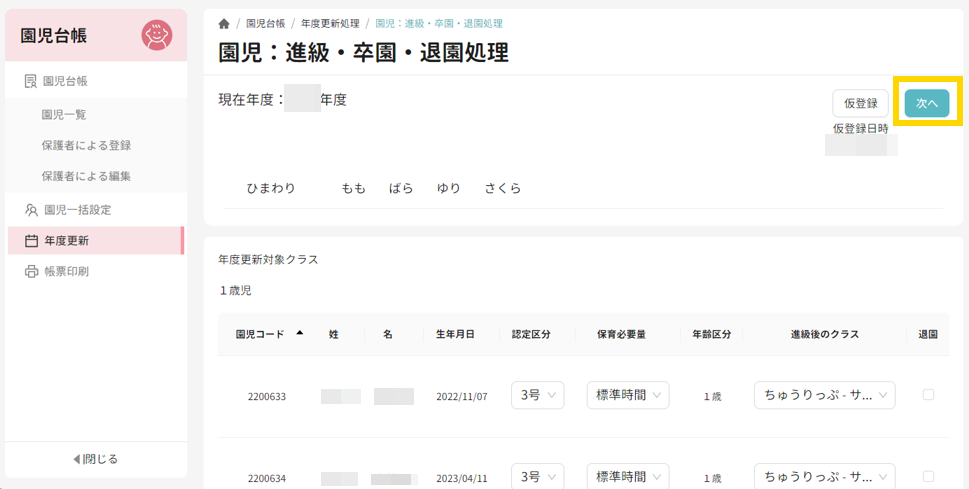Click the smiling child avatar icon
The image size is (969, 489).
pyautogui.click(x=156, y=35)
